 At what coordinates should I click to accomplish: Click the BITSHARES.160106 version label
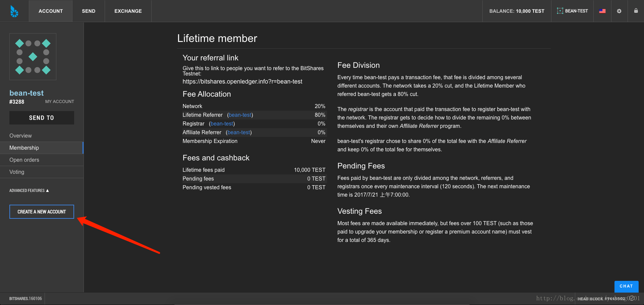25,299
